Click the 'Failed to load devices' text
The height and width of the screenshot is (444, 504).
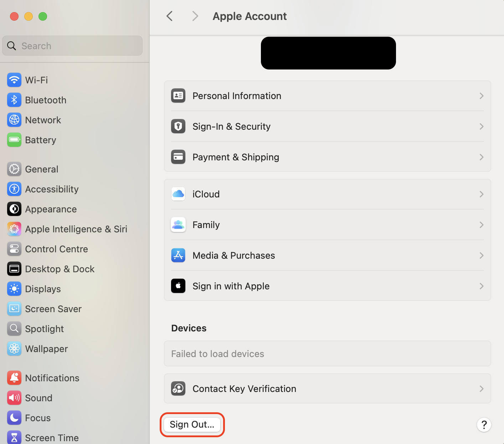click(218, 354)
